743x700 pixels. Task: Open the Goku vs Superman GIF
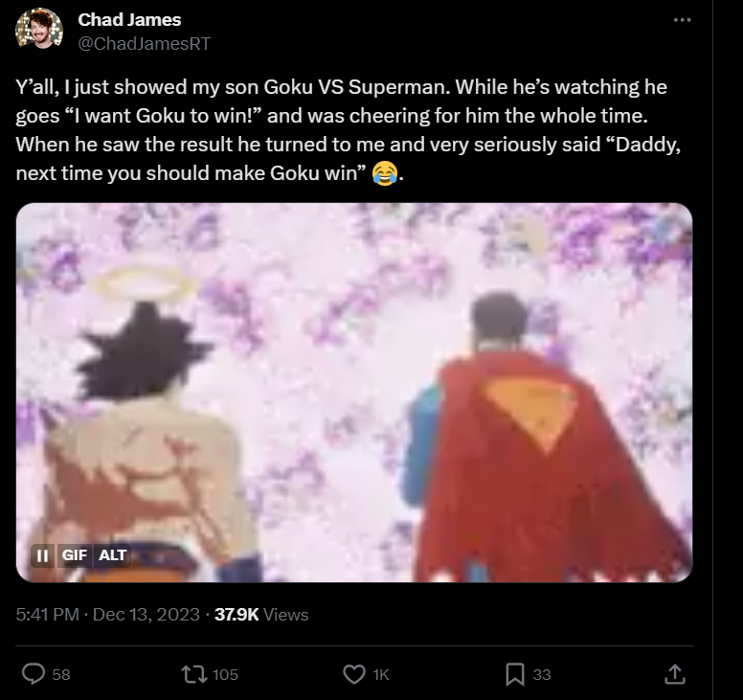point(354,393)
